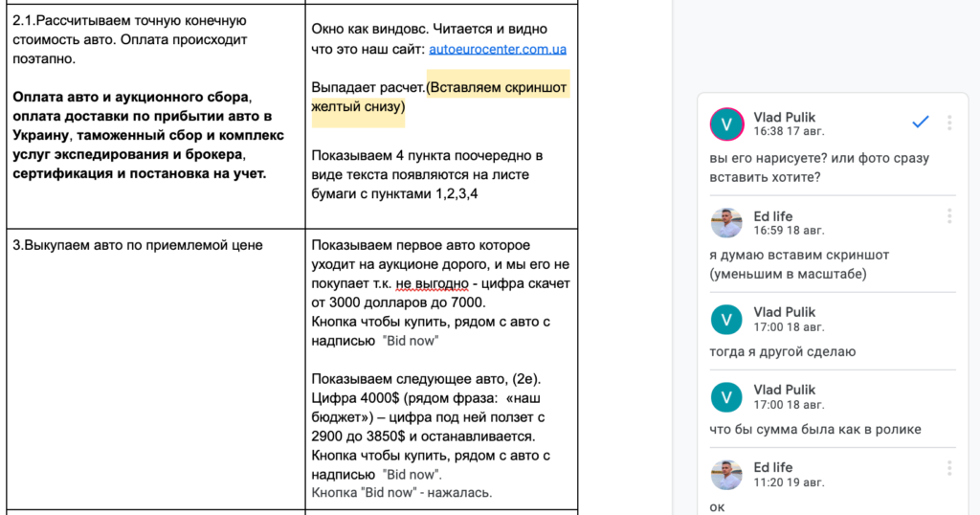Click the comment text 'вы его нарисуете? или фото сразу'
The height and width of the screenshot is (515, 980).
(x=819, y=158)
